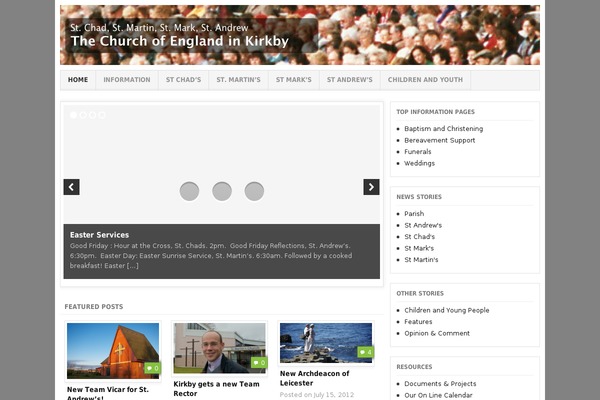
Task: Open the Funerals information page
Action: tap(417, 152)
